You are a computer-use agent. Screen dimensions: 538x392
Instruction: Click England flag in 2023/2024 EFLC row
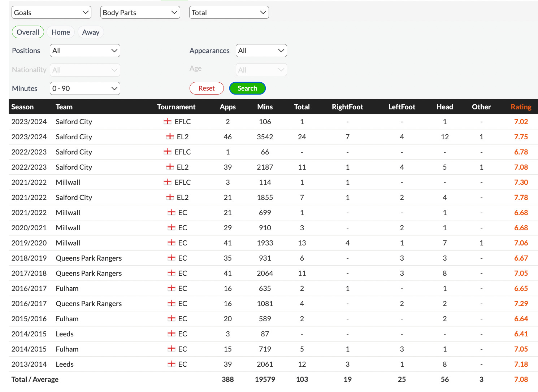click(168, 121)
